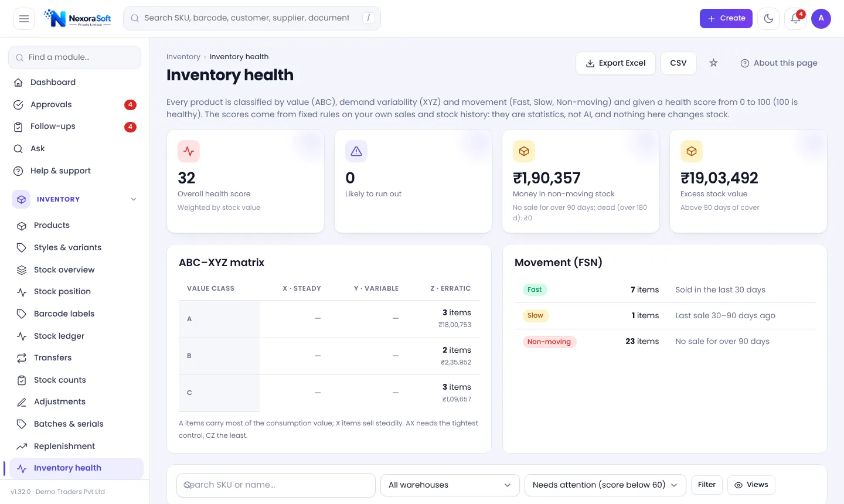Open Products page
The image size is (844, 504).
click(77, 226)
